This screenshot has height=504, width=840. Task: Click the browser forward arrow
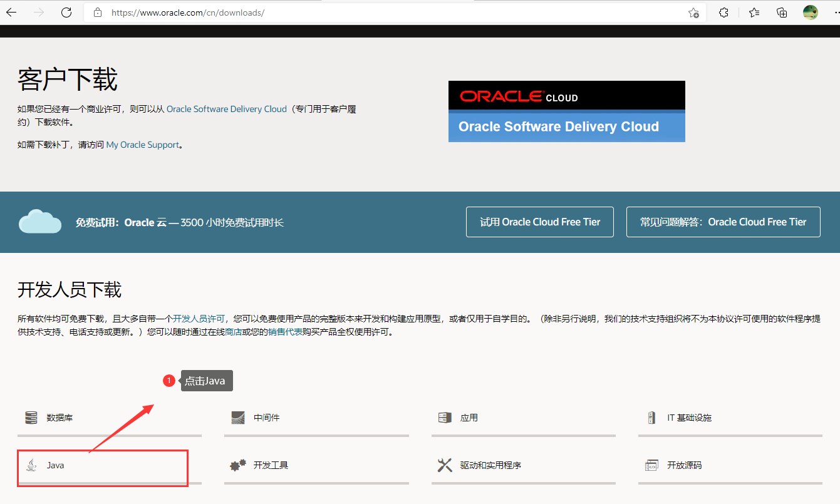tap(39, 13)
